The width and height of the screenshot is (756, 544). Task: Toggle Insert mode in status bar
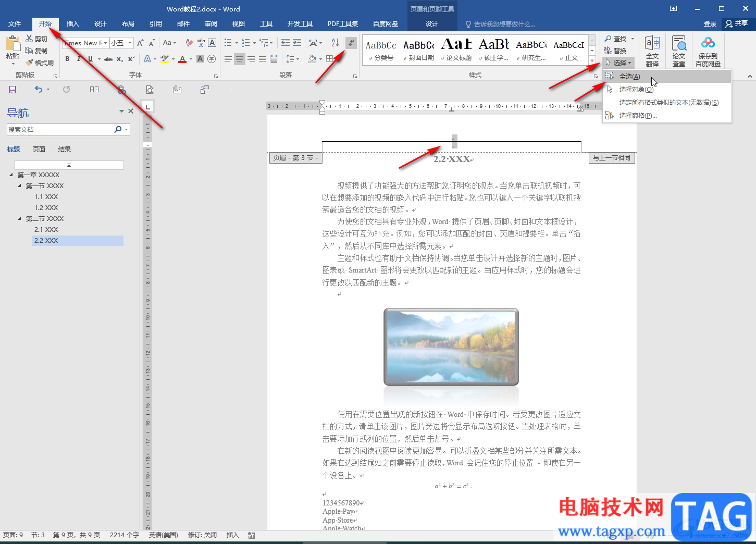click(x=232, y=535)
